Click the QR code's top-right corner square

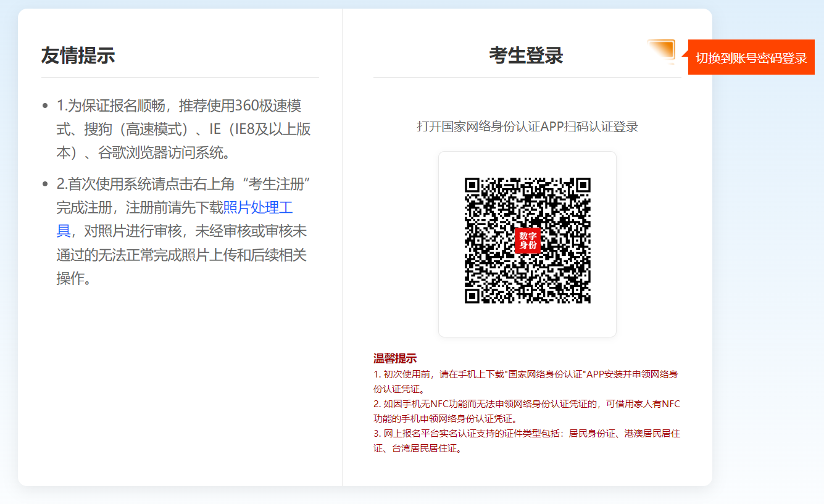tap(582, 186)
